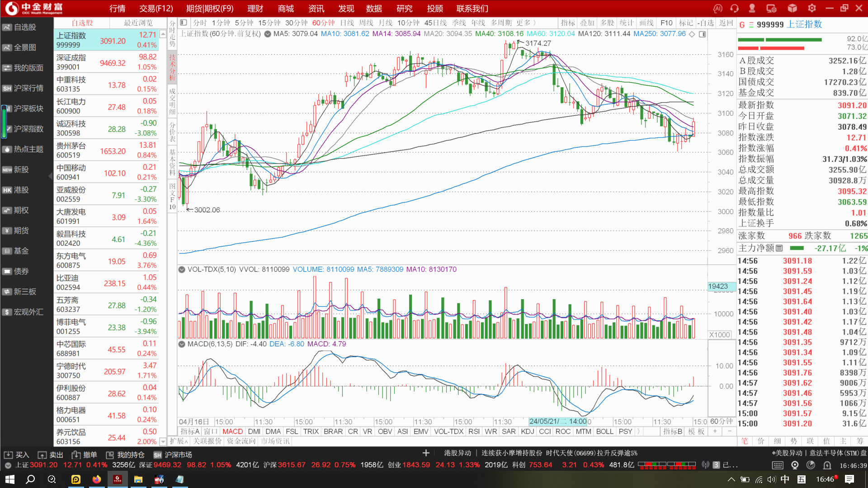This screenshot has height=488, width=868.
Task: Click the 返回 button above the chart
Action: (x=726, y=23)
